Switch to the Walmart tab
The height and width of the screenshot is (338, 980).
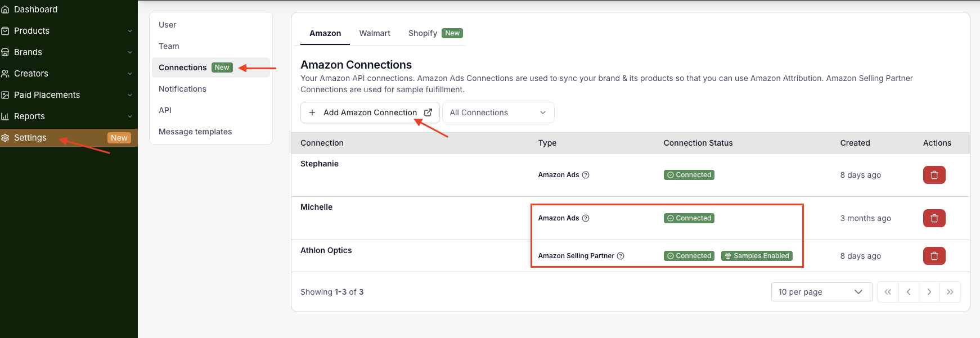click(x=375, y=33)
